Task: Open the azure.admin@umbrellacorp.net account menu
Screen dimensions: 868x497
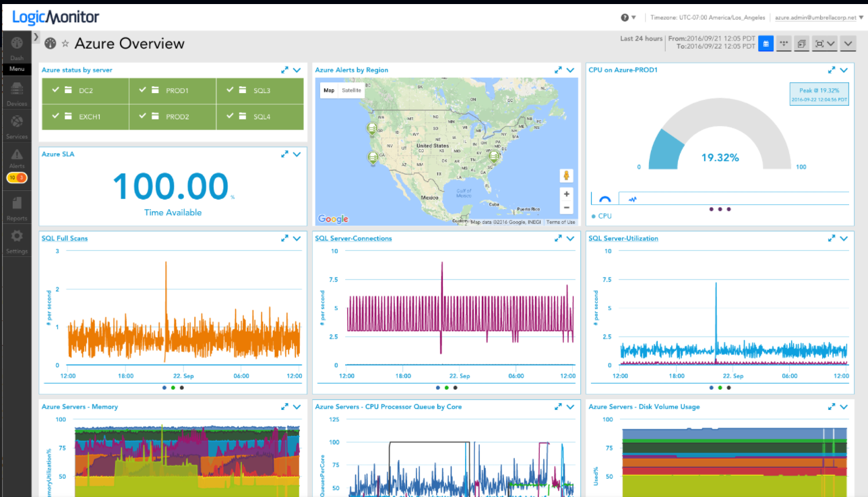Action: tap(819, 18)
